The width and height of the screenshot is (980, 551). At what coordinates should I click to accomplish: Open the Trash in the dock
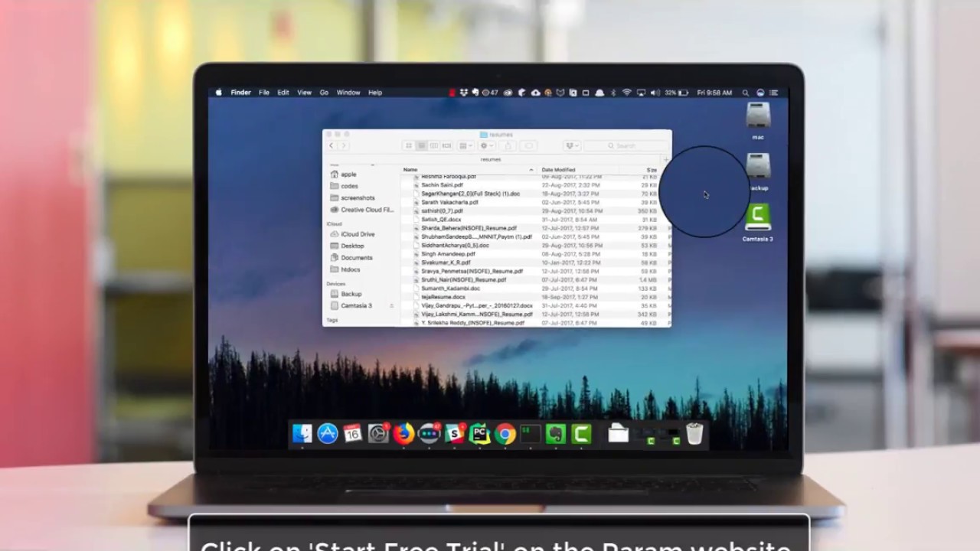tap(694, 434)
